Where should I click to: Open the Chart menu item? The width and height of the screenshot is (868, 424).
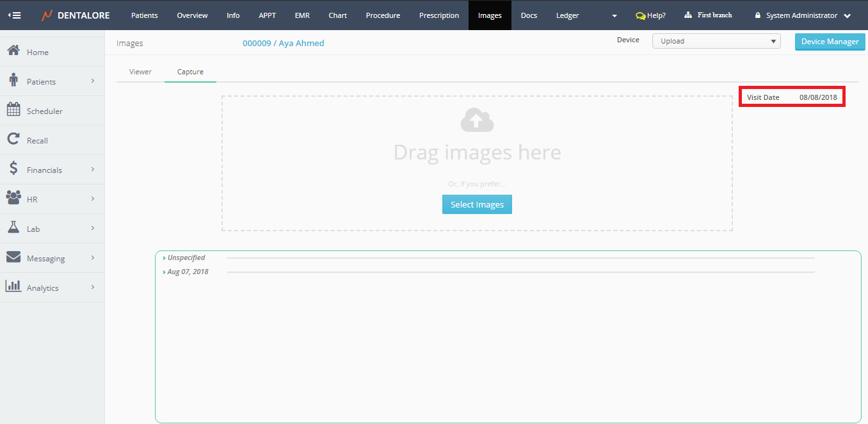pyautogui.click(x=337, y=15)
